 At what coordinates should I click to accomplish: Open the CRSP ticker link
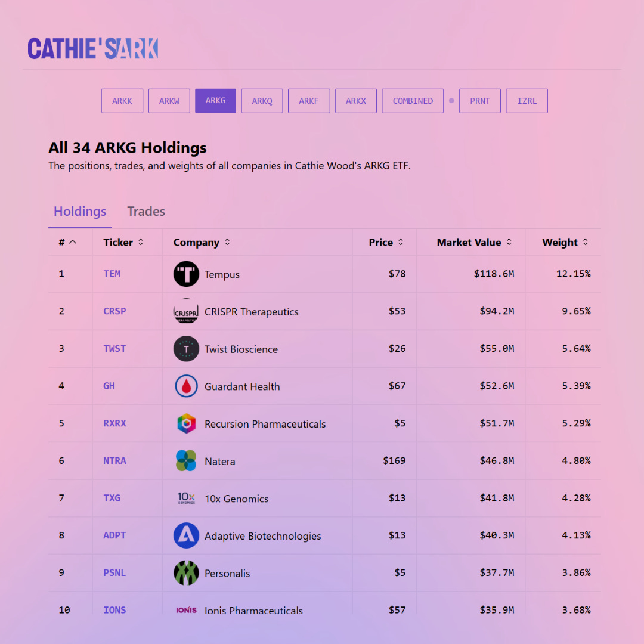pyautogui.click(x=114, y=311)
